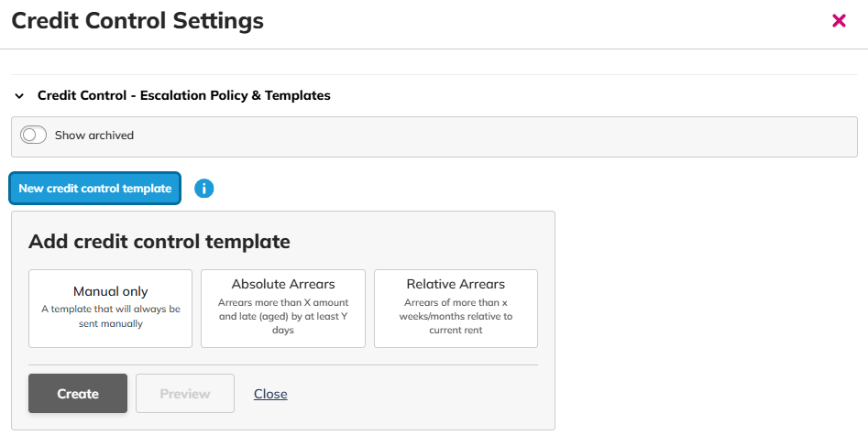Click the 'Credit Control Settings' title
Screen dimensions: 868x446
pos(137,21)
